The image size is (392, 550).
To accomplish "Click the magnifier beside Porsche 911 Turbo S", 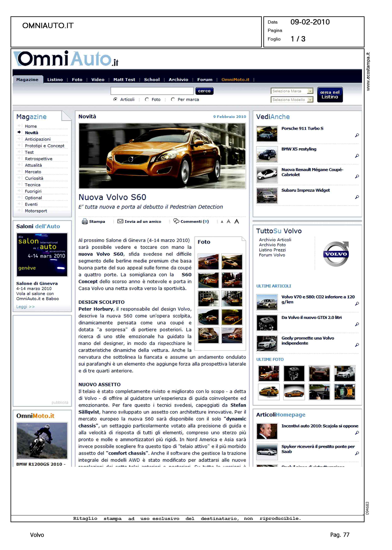I will [357, 135].
